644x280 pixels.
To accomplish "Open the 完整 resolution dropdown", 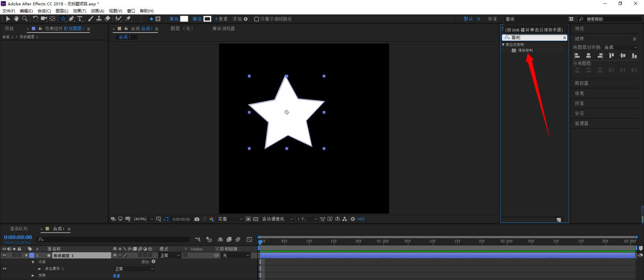I will coord(230,219).
